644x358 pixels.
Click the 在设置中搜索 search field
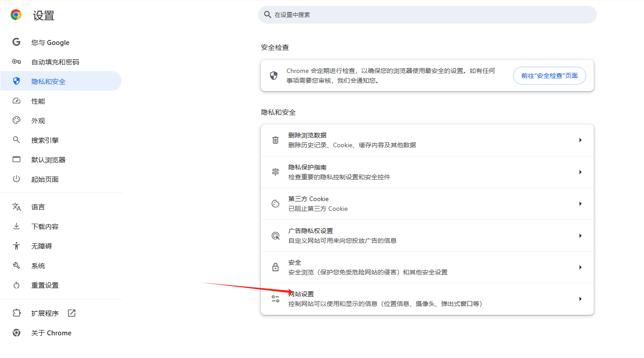[427, 15]
